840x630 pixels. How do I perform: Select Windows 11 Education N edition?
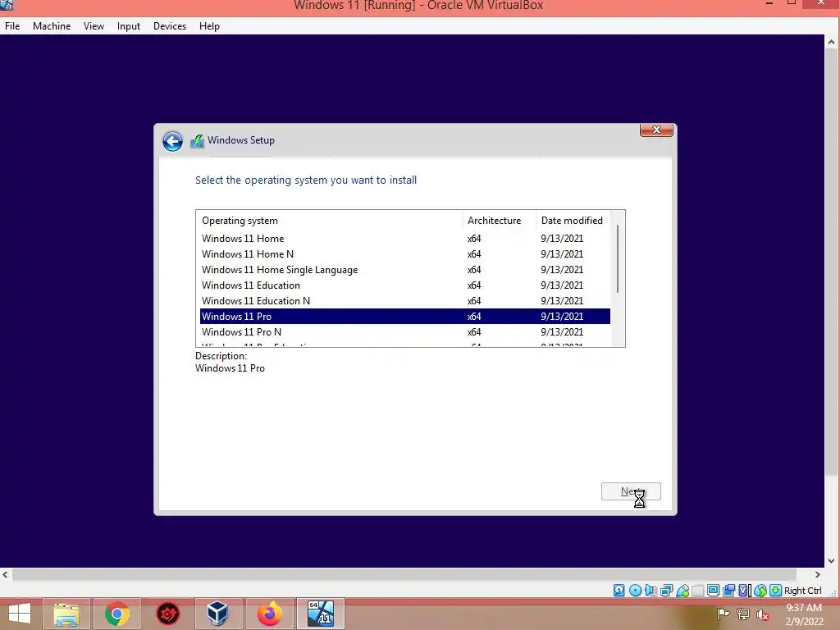click(x=405, y=300)
